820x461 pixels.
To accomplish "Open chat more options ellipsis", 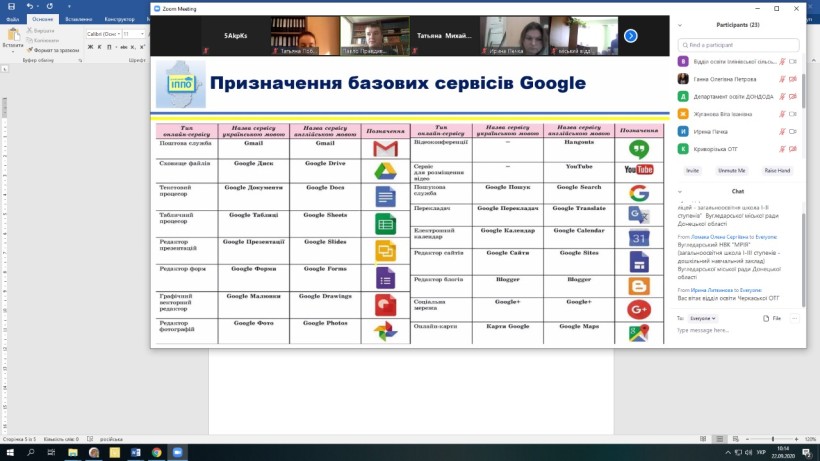I will point(794,318).
